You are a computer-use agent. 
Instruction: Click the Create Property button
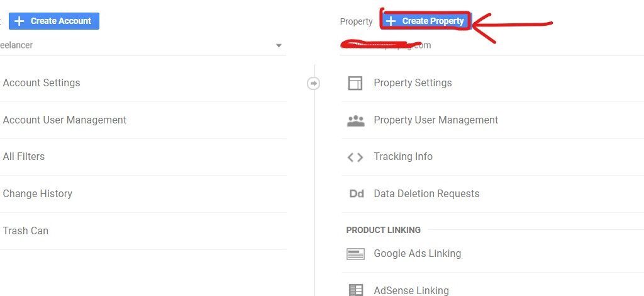[x=426, y=21]
